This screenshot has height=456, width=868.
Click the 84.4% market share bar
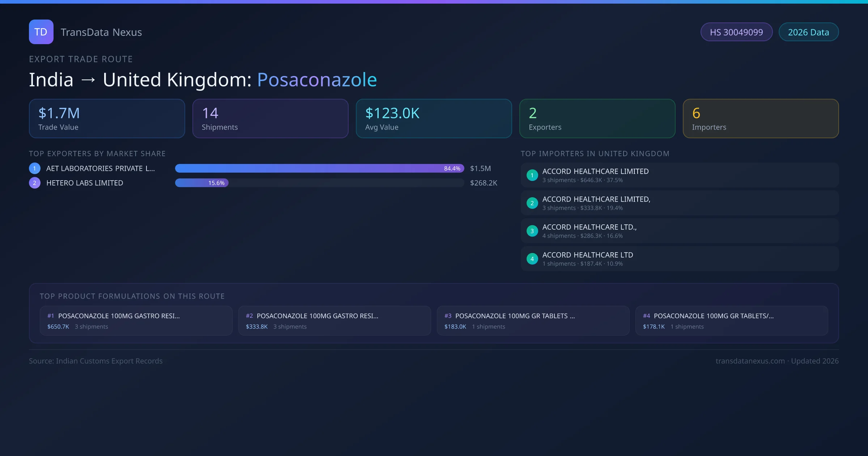(319, 168)
